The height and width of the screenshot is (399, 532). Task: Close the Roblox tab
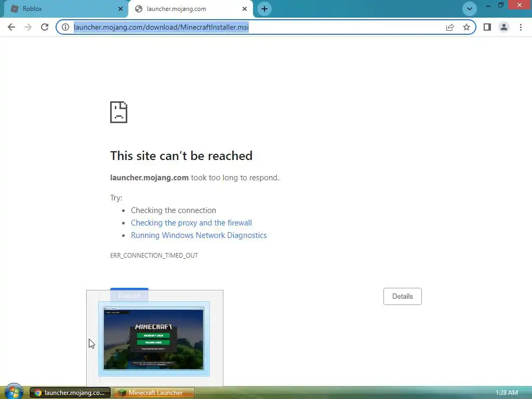[x=121, y=9]
